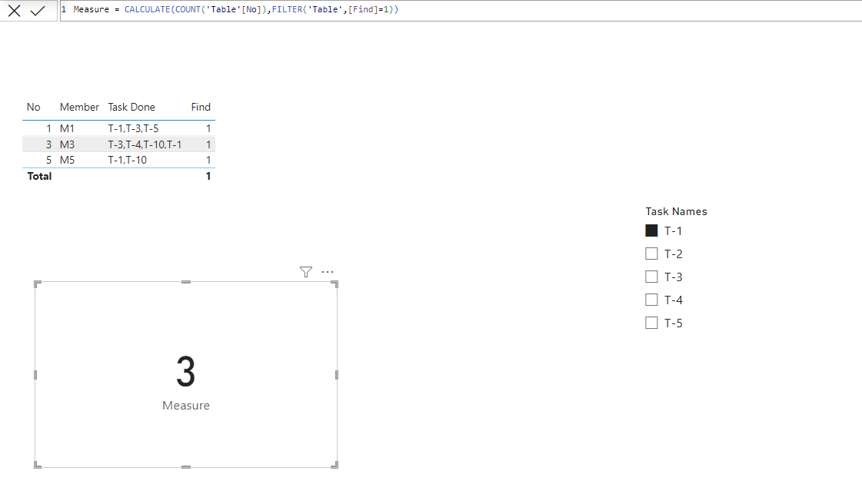Image resolution: width=862 pixels, height=504 pixels.
Task: Sort table by the No column header
Action: coord(34,107)
